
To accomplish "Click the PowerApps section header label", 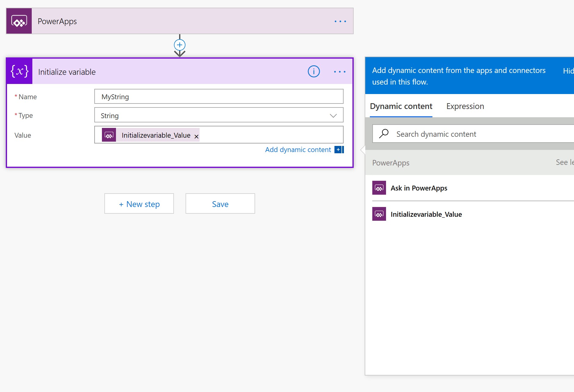I will tap(391, 163).
